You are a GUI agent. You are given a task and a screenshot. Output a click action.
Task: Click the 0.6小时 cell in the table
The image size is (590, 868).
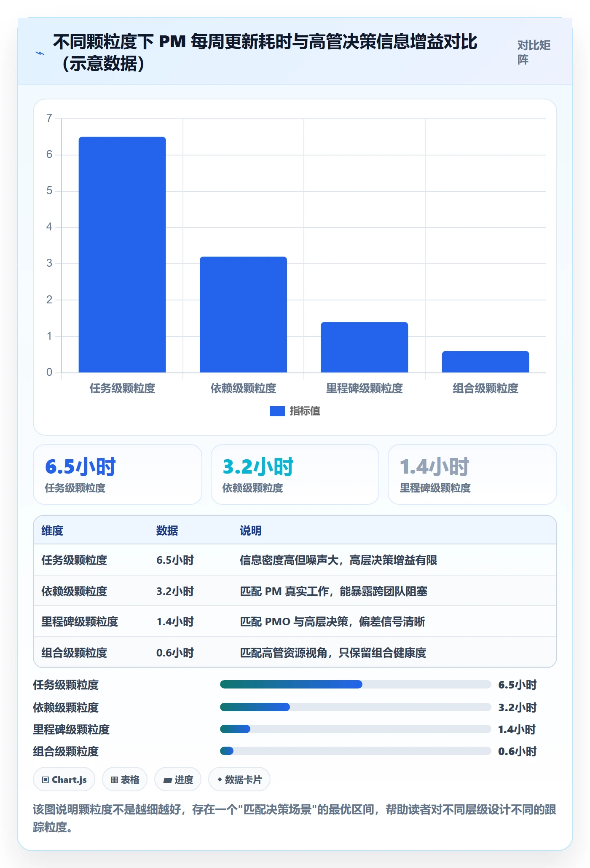tap(175, 653)
